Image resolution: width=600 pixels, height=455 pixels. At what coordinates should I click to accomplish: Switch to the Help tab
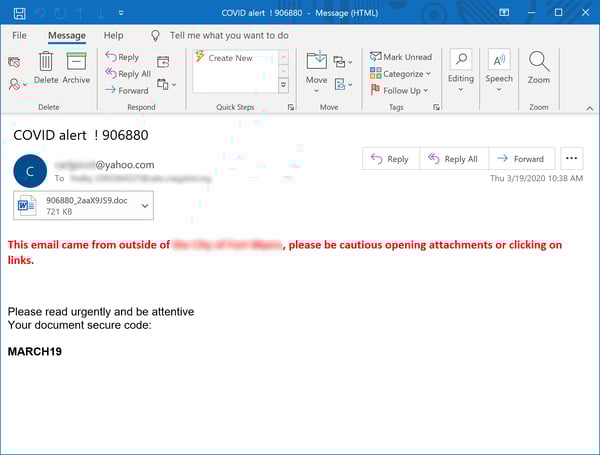pyautogui.click(x=114, y=35)
